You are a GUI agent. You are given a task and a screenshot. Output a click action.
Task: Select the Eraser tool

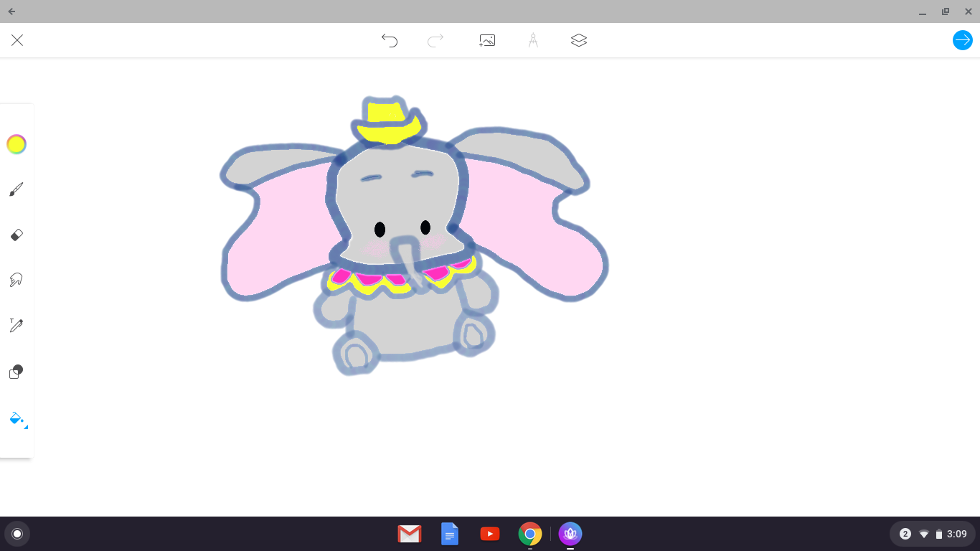pos(17,235)
